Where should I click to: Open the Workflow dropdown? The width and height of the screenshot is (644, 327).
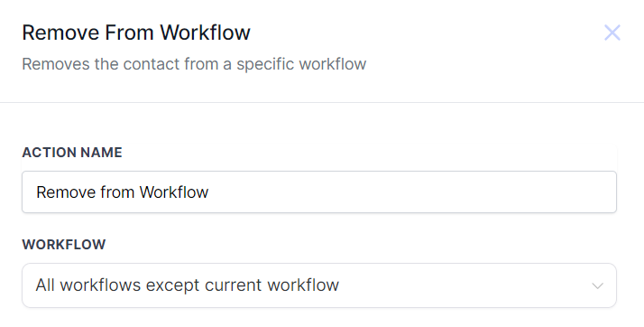pyautogui.click(x=319, y=285)
